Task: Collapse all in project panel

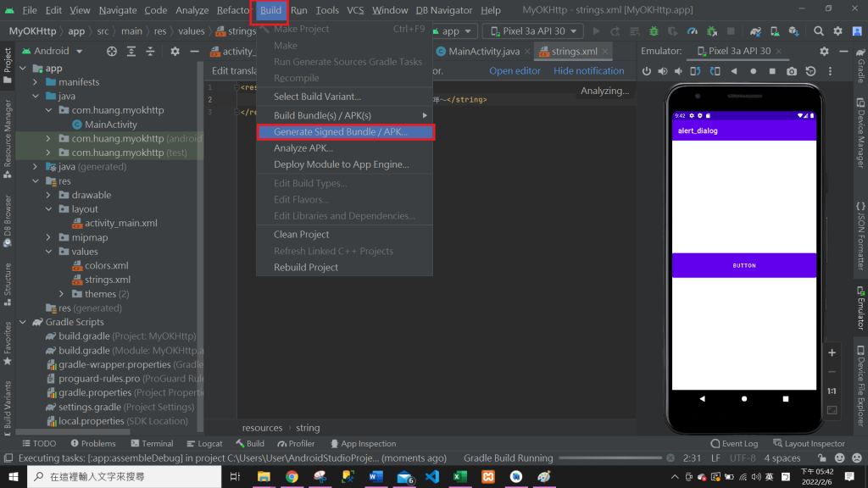Action: [150, 51]
